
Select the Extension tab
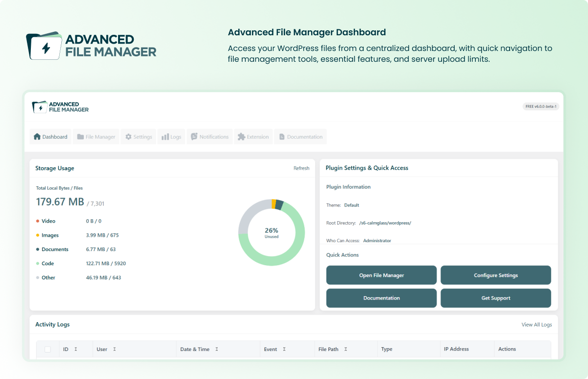tap(253, 137)
